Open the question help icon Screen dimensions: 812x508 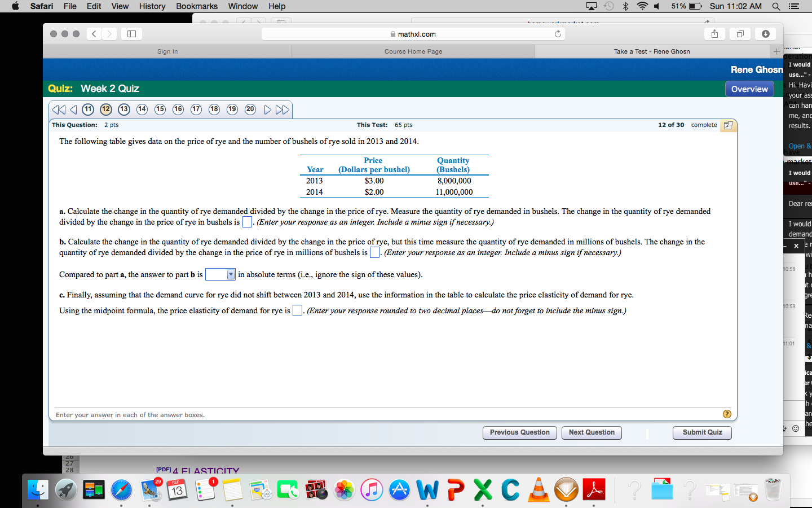(727, 414)
